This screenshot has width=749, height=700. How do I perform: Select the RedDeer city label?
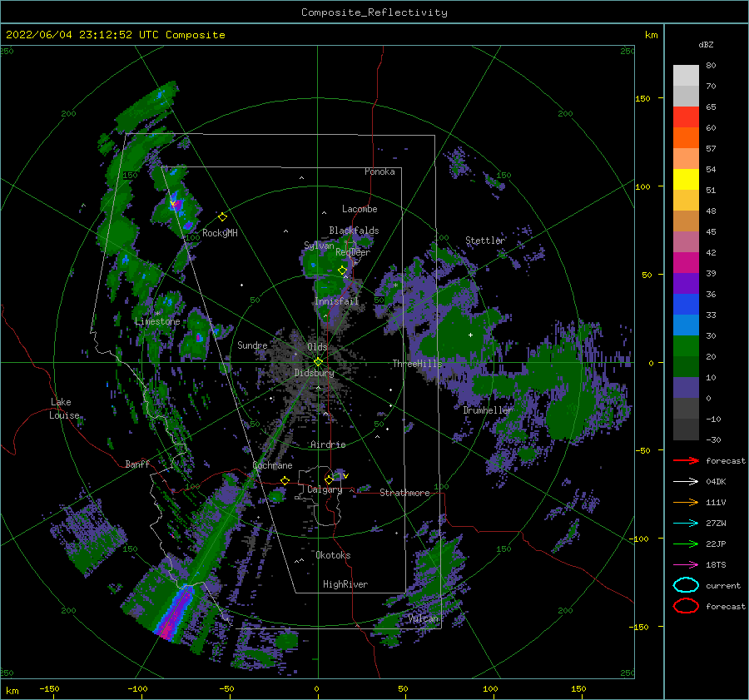tap(353, 252)
